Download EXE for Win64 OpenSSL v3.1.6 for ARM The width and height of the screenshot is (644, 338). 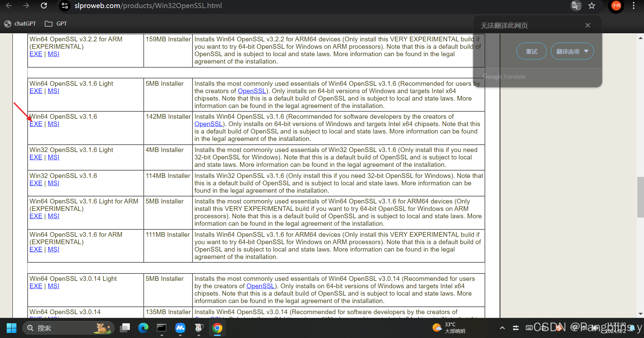(x=36, y=250)
